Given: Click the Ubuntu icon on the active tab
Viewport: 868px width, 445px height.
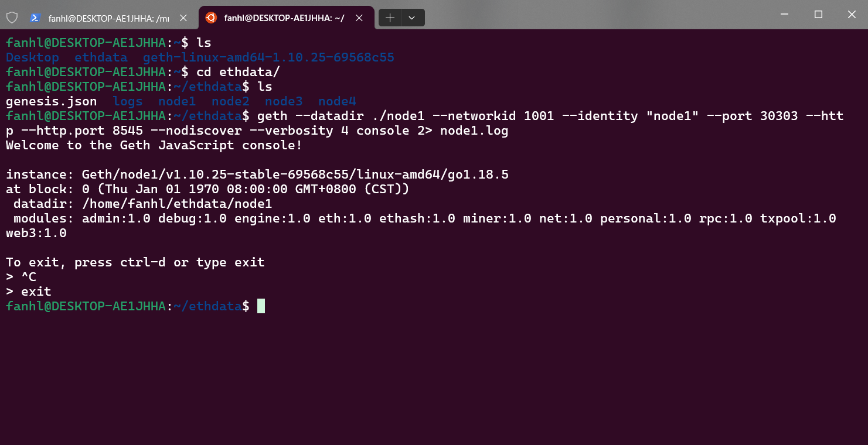Looking at the screenshot, I should [x=211, y=18].
